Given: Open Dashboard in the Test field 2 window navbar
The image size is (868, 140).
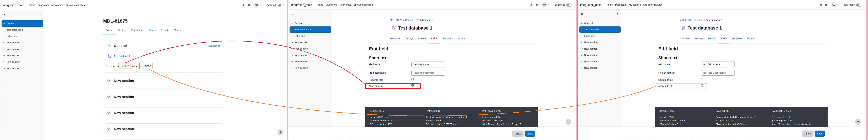Looking at the screenshot, I should (621, 5).
